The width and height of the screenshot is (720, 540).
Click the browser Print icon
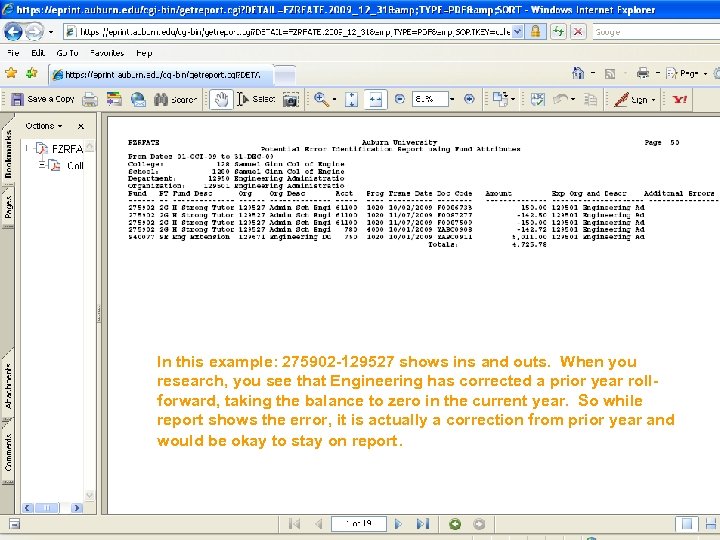pos(643,73)
